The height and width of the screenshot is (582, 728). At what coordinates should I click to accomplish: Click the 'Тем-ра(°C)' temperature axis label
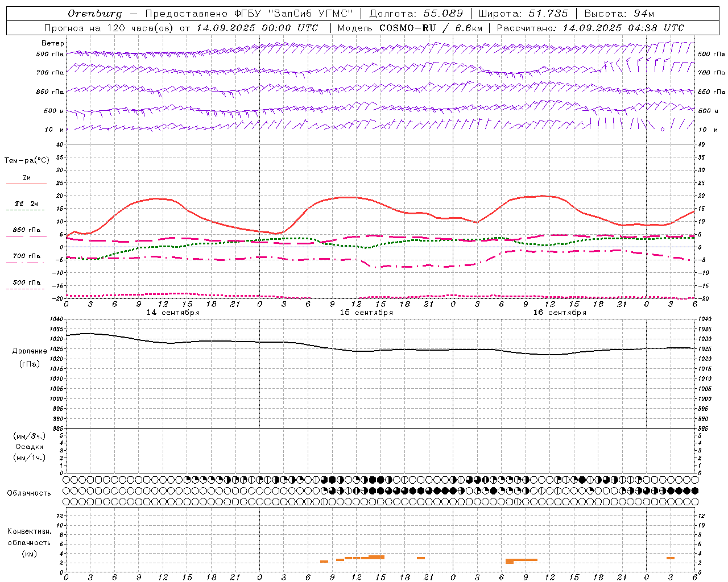click(27, 160)
